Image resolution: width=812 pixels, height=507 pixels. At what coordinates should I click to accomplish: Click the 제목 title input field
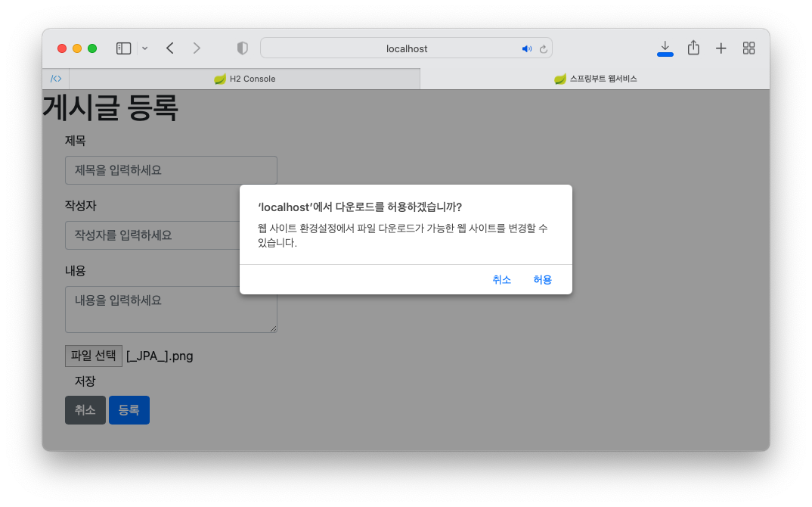coord(171,170)
